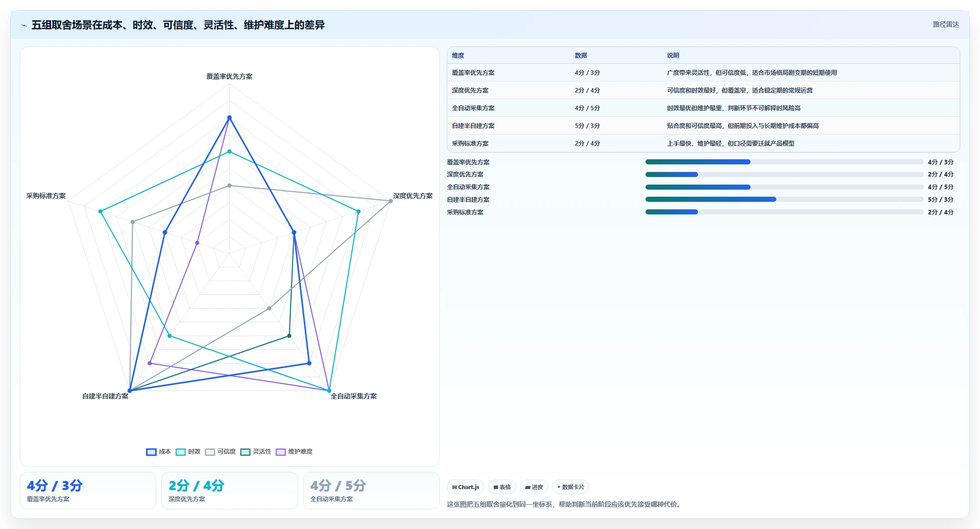Image resolution: width=980 pixels, height=529 pixels.
Task: Click the 自建半自建方案 progress bar
Action: pyautogui.click(x=784, y=199)
